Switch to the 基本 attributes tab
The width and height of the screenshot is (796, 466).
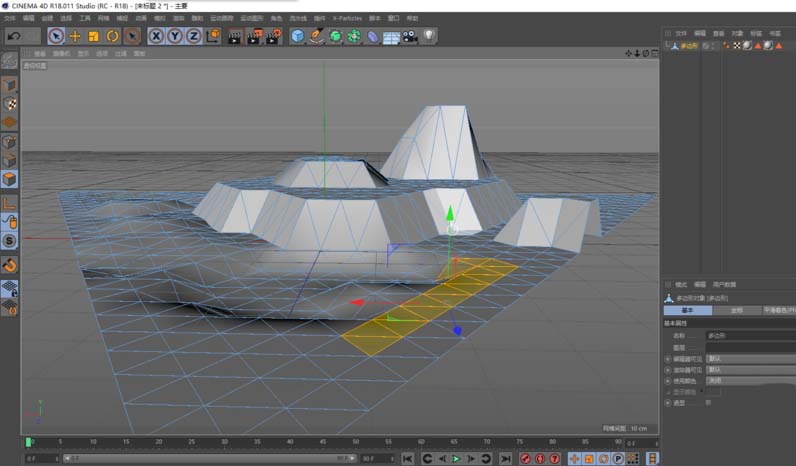pyautogui.click(x=687, y=310)
